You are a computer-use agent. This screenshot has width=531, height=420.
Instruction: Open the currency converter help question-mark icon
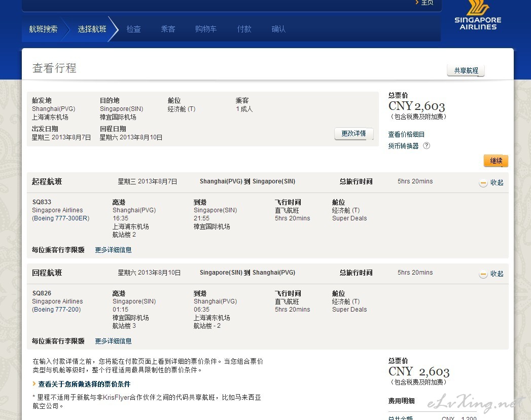pyautogui.click(x=427, y=146)
